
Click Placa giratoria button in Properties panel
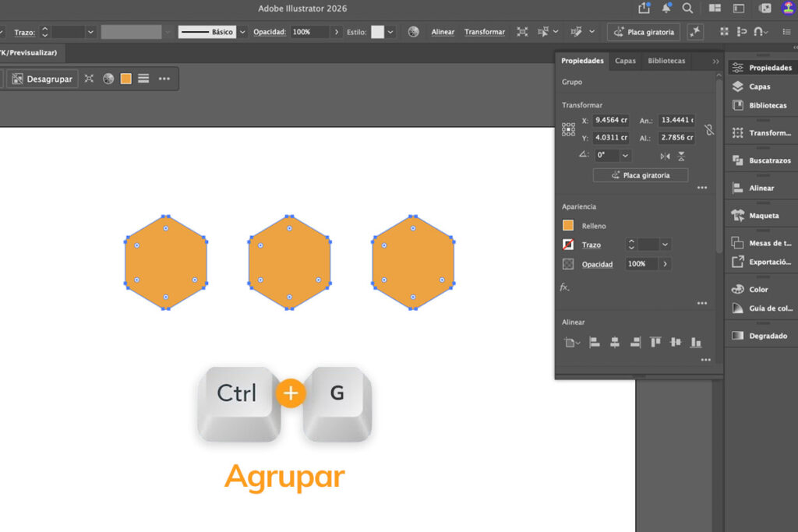pos(641,175)
